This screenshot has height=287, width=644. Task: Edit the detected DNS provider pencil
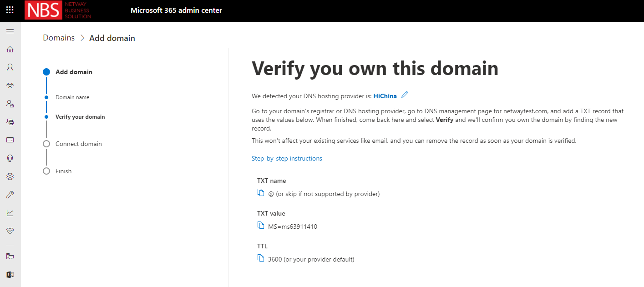coord(405,95)
